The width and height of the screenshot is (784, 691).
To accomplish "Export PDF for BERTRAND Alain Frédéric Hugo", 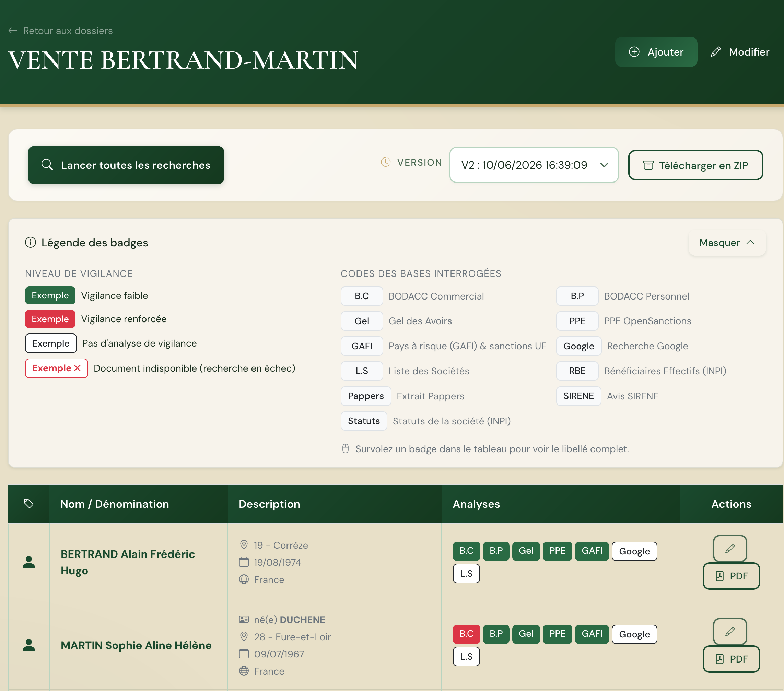I will [x=731, y=576].
